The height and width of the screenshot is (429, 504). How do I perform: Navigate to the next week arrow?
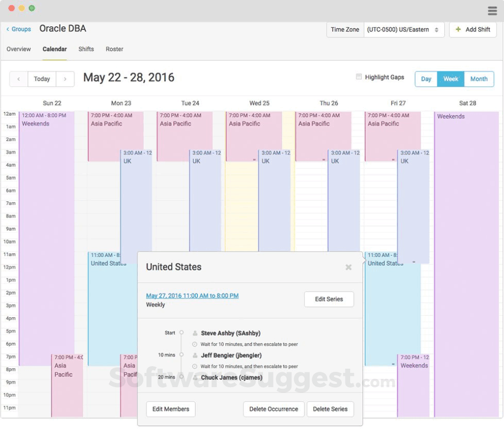(x=65, y=79)
